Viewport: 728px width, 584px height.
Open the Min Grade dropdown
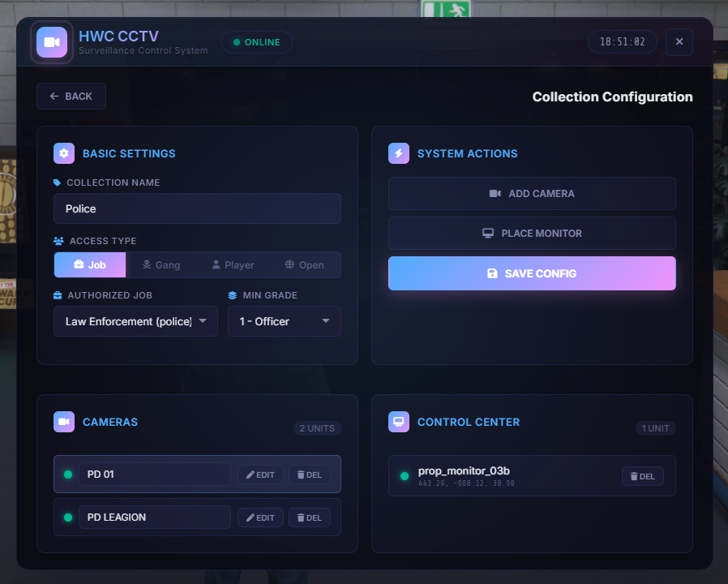[x=285, y=321]
